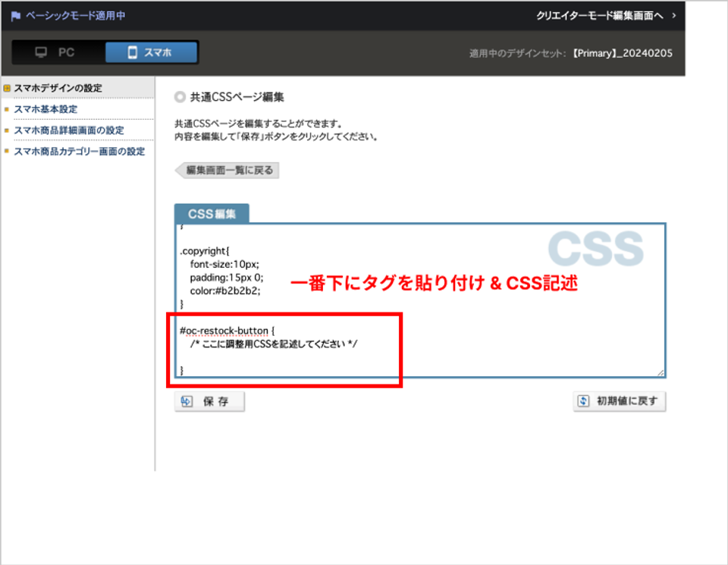The height and width of the screenshot is (565, 728).
Task: Click 初期値に戻す reset button
Action: (620, 401)
